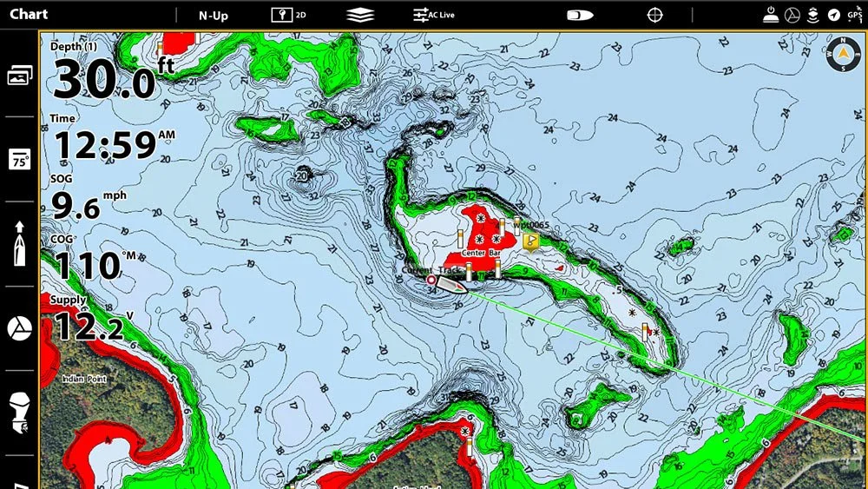Tap the Center Bar label
The width and height of the screenshot is (868, 489).
coord(481,253)
